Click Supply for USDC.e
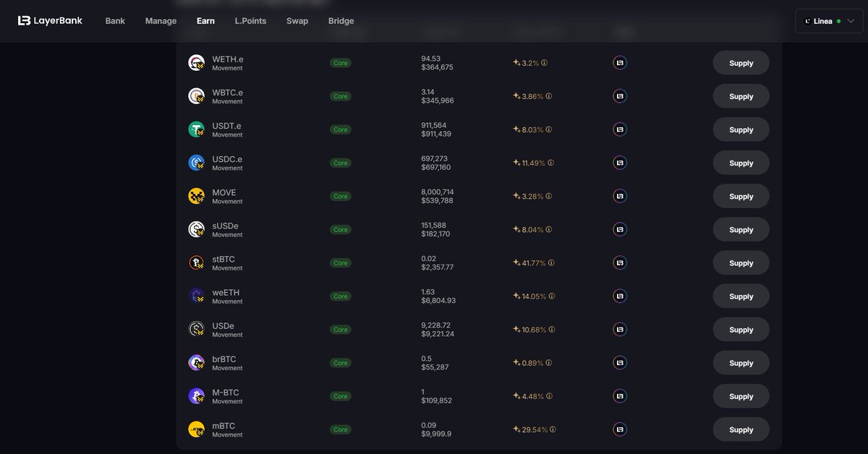Viewport: 868px width, 454px height. pos(741,163)
